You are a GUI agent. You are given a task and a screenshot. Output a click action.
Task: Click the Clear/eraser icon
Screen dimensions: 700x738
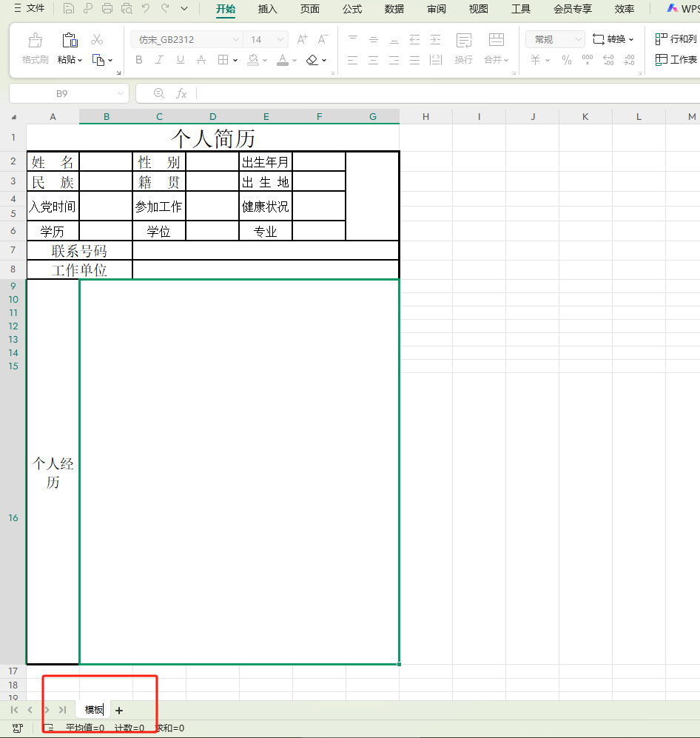312,60
